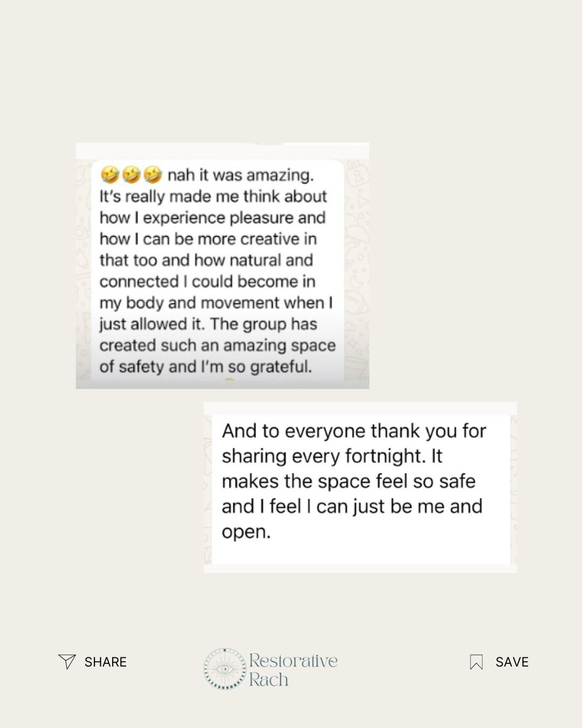Click the bookmark save icon
This screenshot has height=728, width=582.
pyautogui.click(x=476, y=662)
